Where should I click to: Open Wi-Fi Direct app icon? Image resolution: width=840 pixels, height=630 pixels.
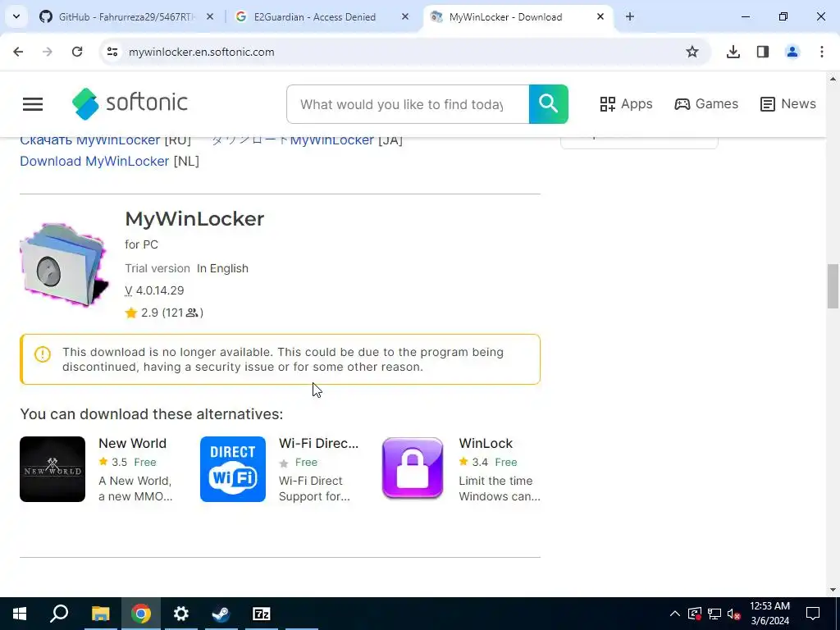pyautogui.click(x=233, y=469)
